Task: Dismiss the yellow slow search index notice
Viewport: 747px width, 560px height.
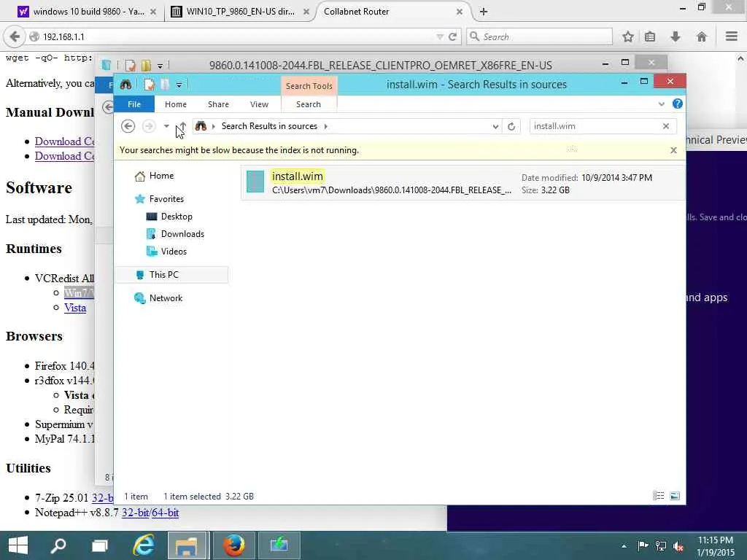Action: (x=673, y=150)
